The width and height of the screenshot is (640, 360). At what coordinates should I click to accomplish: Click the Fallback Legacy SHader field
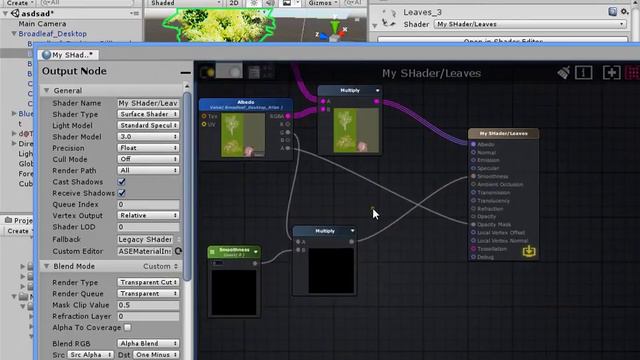pyautogui.click(x=146, y=239)
